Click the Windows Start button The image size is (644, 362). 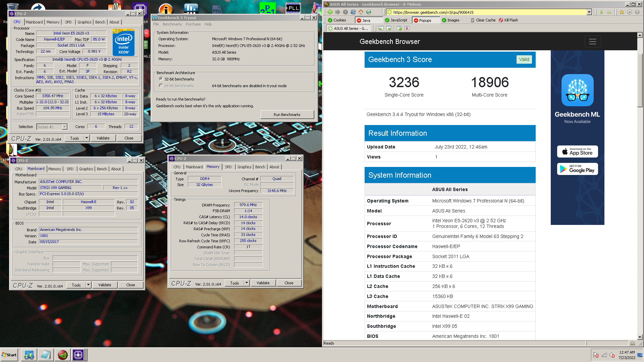pyautogui.click(x=9, y=355)
